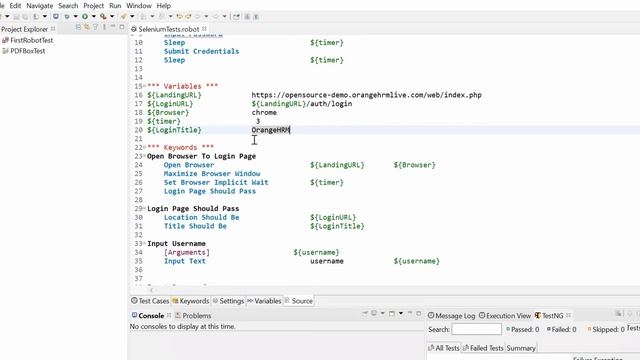Open the Open Console dropdown arrow

(401, 313)
